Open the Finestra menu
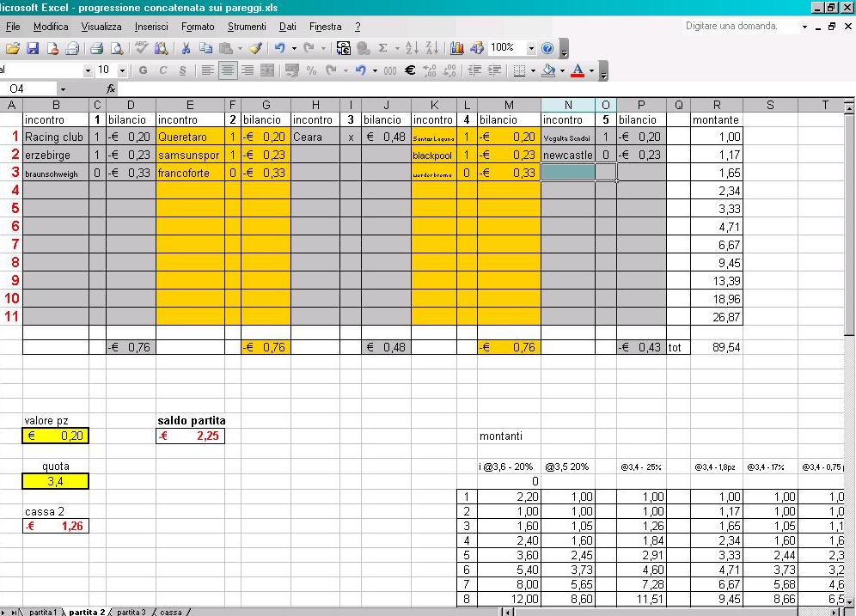 326,27
